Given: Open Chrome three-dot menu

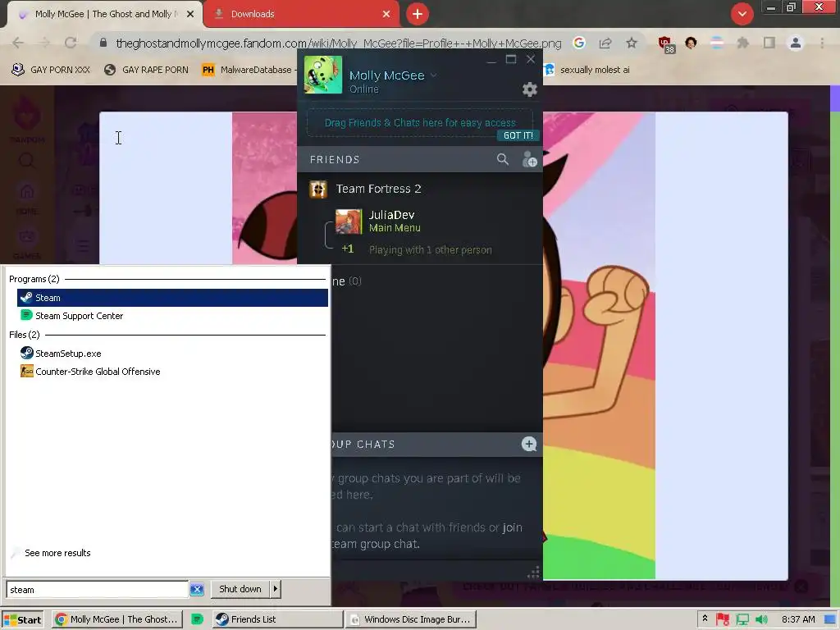Looking at the screenshot, I should pos(822,43).
